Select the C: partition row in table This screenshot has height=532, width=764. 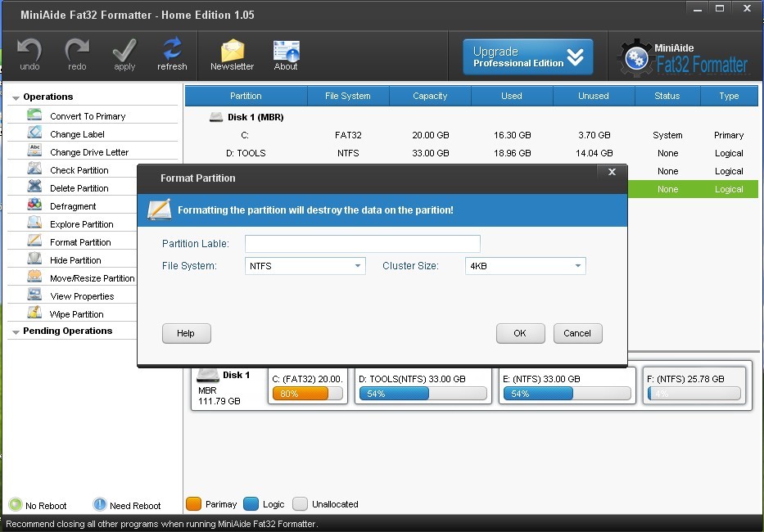pos(471,135)
